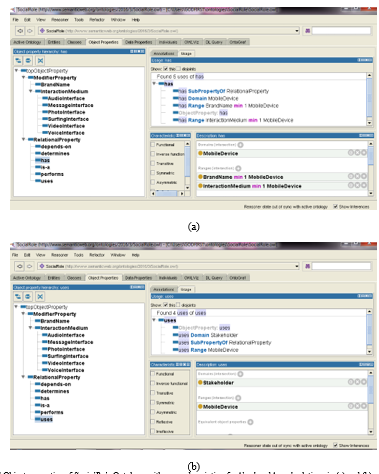Screen dimensions: 379x474
Task: Toggle Show Inferences checkbox in 'uses' window
Action: tap(335, 445)
